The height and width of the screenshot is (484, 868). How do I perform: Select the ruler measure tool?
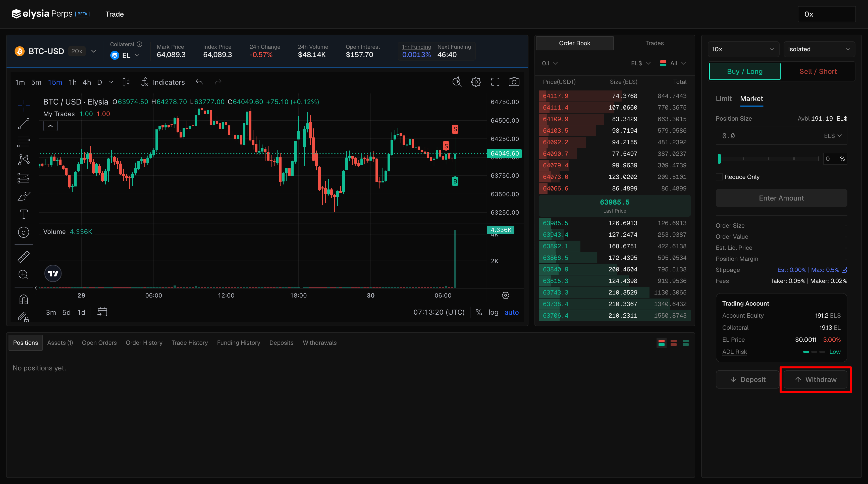(x=24, y=257)
